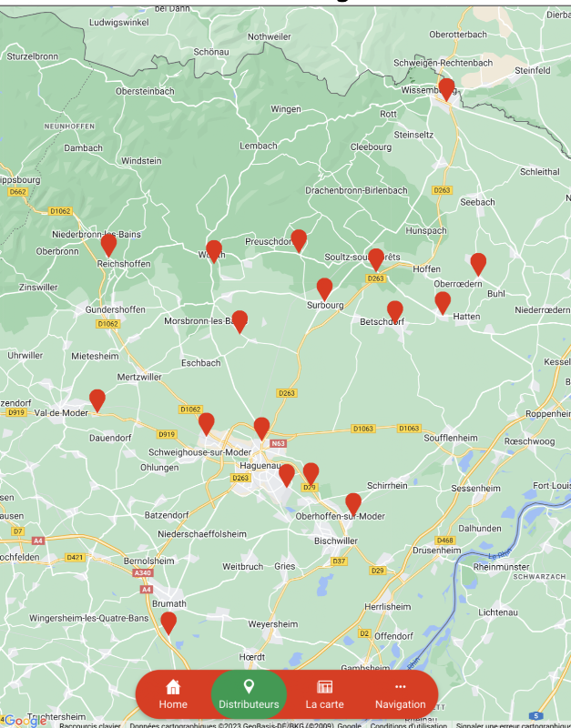The height and width of the screenshot is (728, 571).
Task: Click the Google logo
Action: (25, 721)
